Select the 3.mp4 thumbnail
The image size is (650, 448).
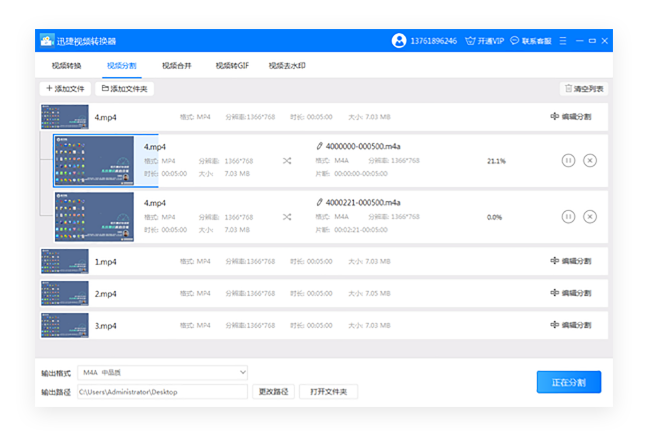tap(65, 325)
